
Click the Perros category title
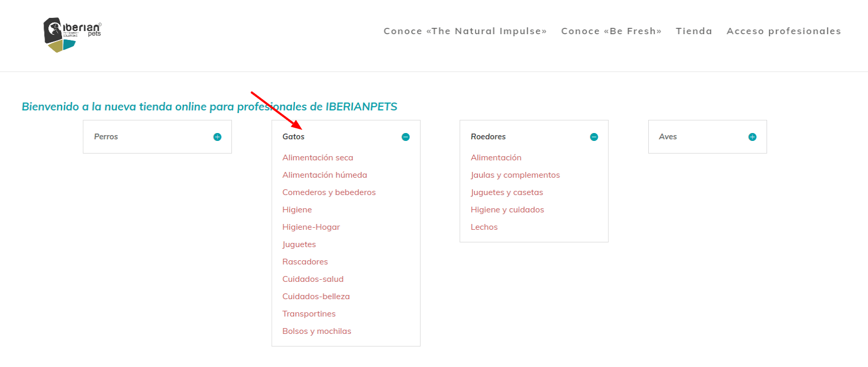point(106,137)
